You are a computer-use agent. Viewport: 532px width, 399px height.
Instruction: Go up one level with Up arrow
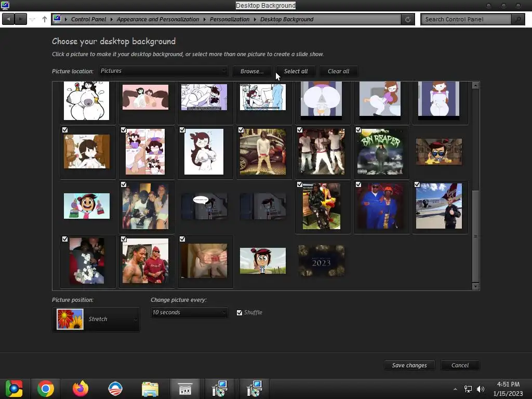pos(45,19)
